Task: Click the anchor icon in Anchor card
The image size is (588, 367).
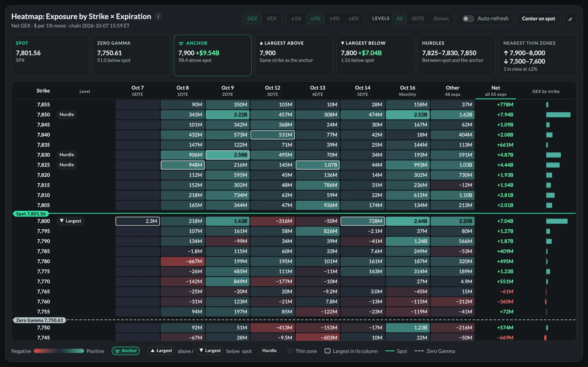Action: (x=181, y=43)
